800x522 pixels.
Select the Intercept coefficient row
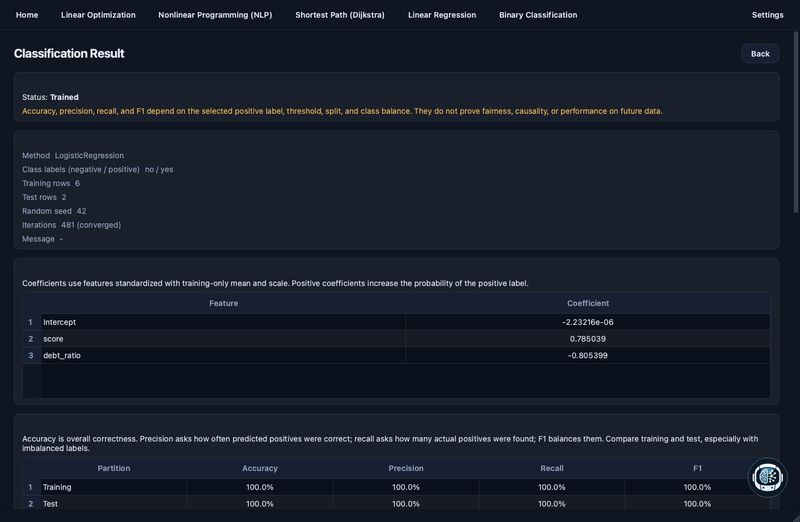click(396, 322)
